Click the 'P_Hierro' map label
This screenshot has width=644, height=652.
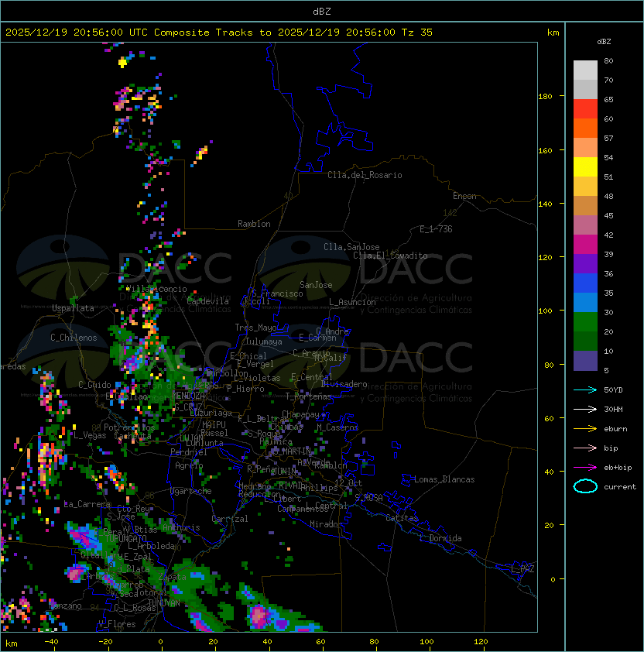pyautogui.click(x=245, y=389)
